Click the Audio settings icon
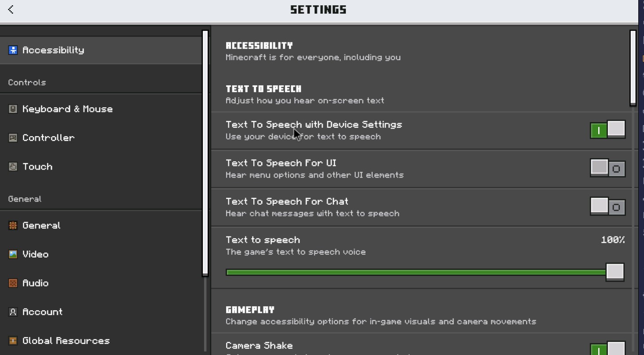Image resolution: width=644 pixels, height=355 pixels. 13,283
